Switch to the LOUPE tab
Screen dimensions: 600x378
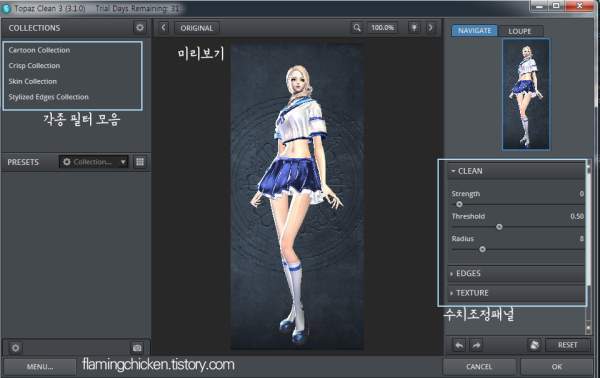(520, 31)
